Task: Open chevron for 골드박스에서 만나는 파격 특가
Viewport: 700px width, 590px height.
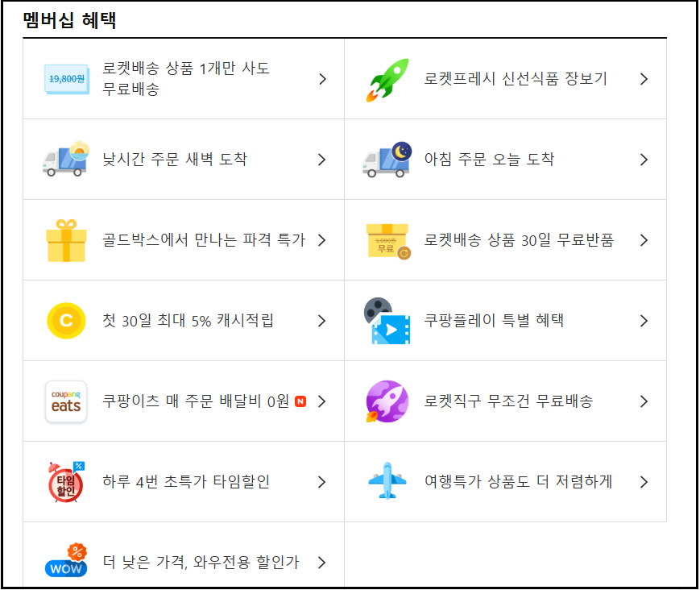Action: click(x=322, y=240)
